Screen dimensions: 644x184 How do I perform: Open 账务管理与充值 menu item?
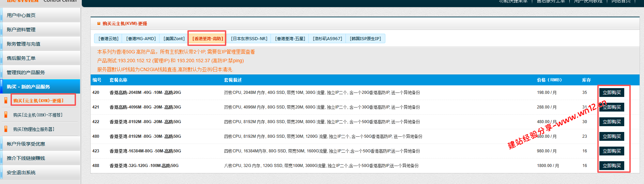tap(24, 44)
